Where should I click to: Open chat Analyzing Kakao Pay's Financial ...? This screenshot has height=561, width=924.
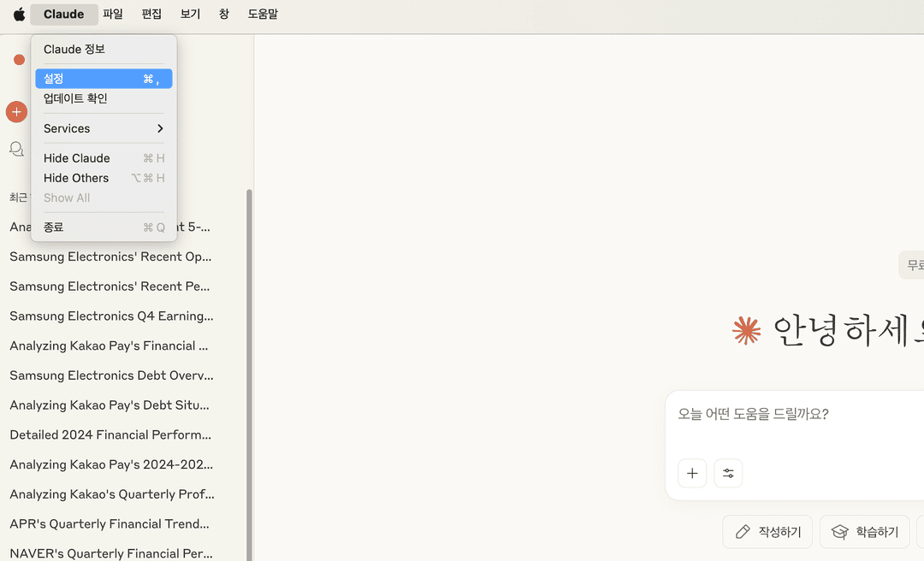pos(109,345)
